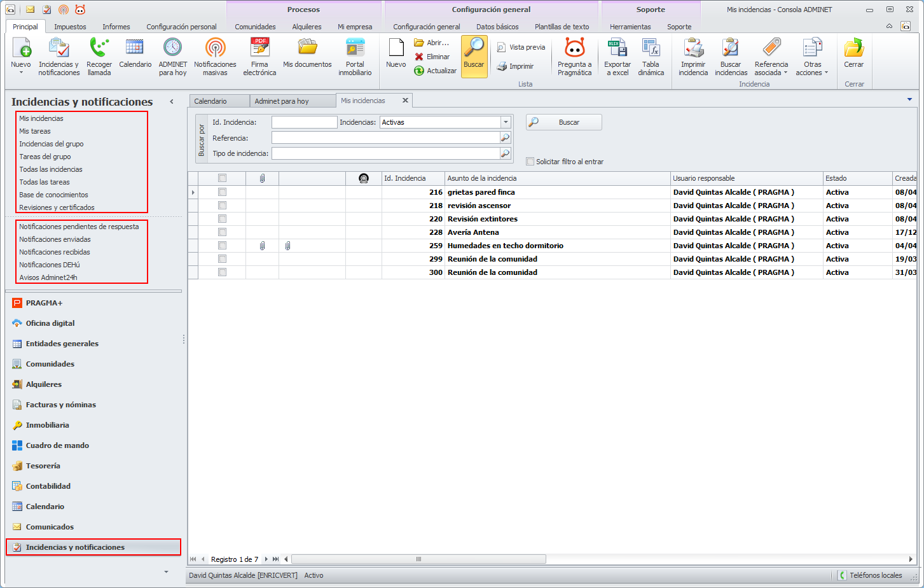Open the Incidencias Activas dropdown

click(x=506, y=122)
